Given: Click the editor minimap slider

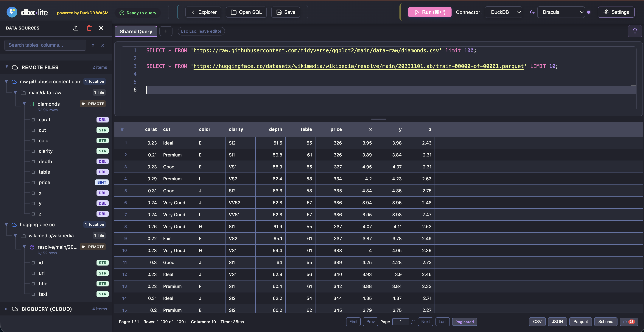Looking at the screenshot, I should [634, 86].
